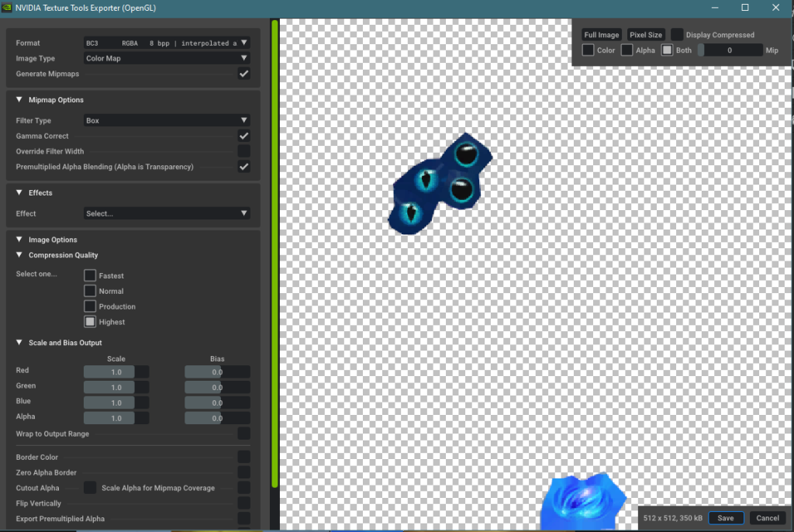This screenshot has width=794, height=532.
Task: Click the Mip level slider
Action: click(730, 50)
